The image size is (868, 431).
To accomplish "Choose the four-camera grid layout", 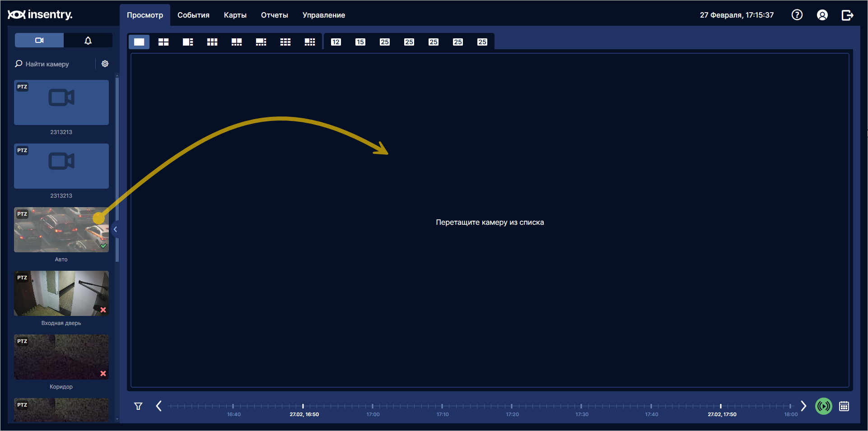I will 163,42.
